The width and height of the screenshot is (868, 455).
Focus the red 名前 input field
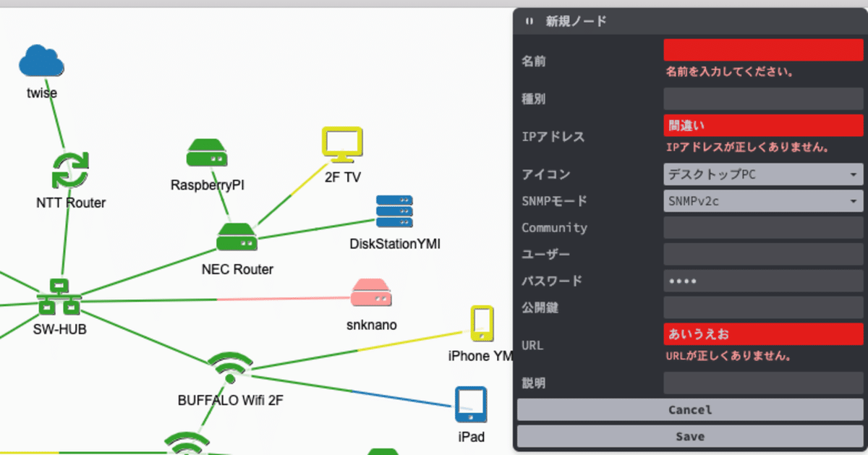[763, 50]
